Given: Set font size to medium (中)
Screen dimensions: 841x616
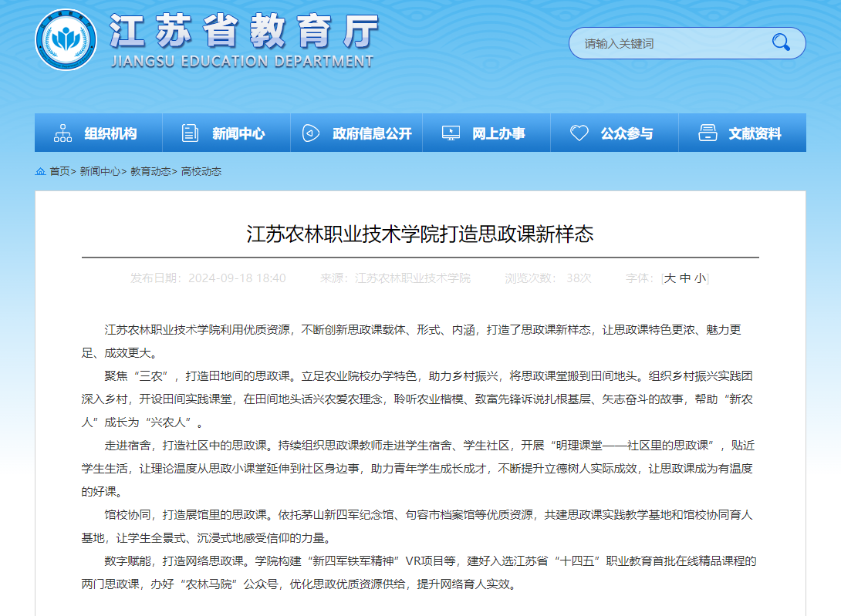Looking at the screenshot, I should pyautogui.click(x=684, y=278).
